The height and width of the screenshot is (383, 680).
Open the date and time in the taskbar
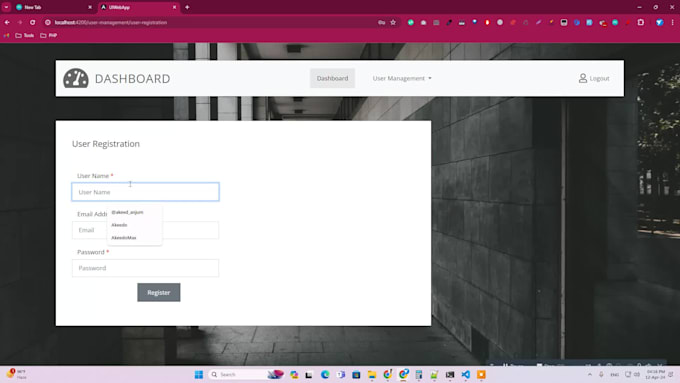[x=655, y=374]
